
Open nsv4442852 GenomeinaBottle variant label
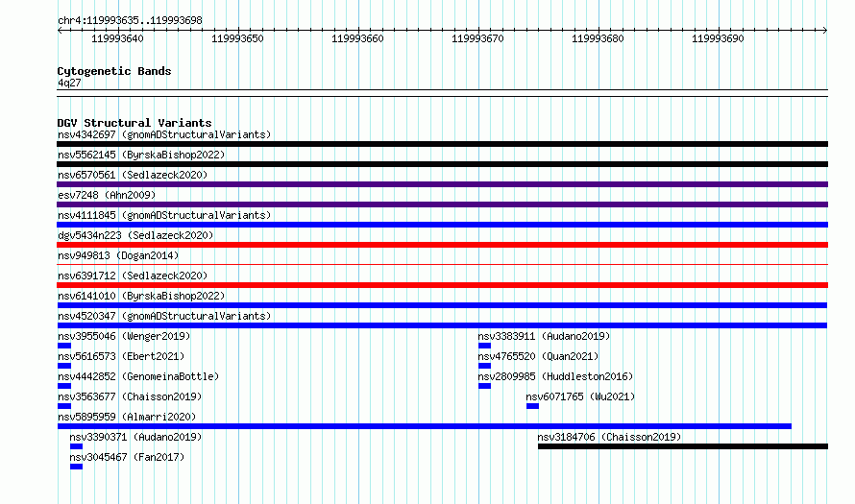coord(138,376)
